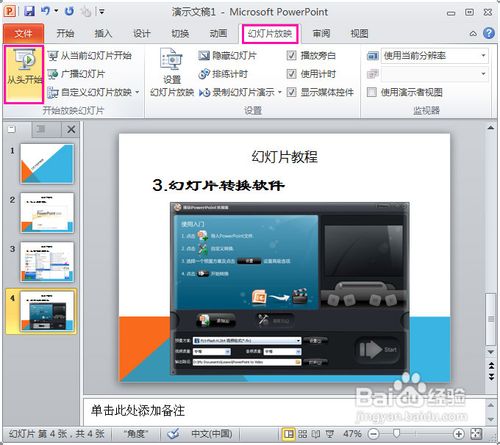The width and height of the screenshot is (500, 445).
Task: Switch to Outline tab in thumbnail pane
Action: click(42, 129)
